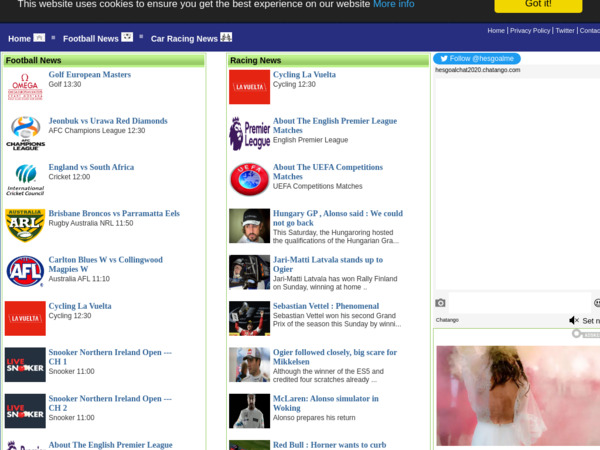Viewport: 600px width, 450px height.
Task: Click the chat camera upload icon
Action: tap(440, 303)
